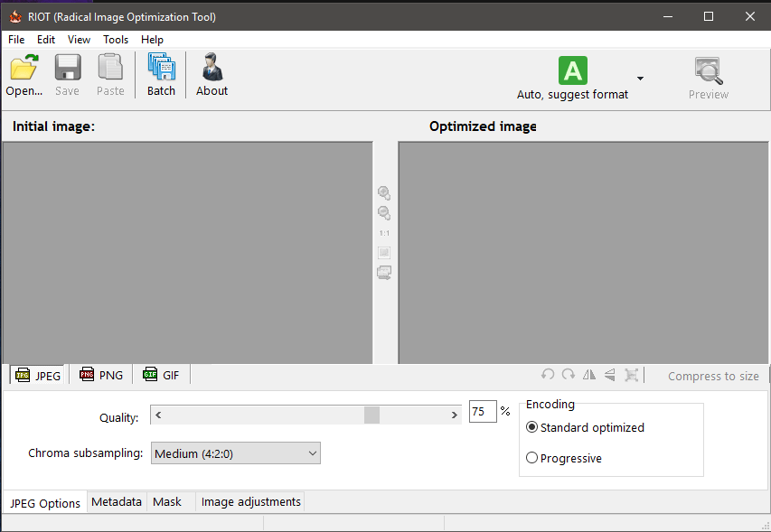Flip the image vertically
This screenshot has width=771, height=532.
click(x=608, y=374)
